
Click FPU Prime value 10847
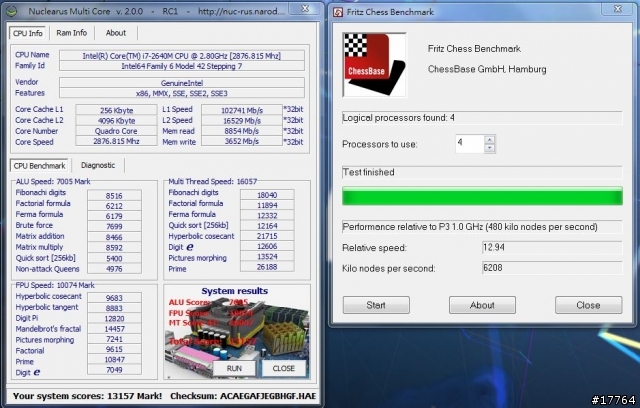tap(114, 359)
